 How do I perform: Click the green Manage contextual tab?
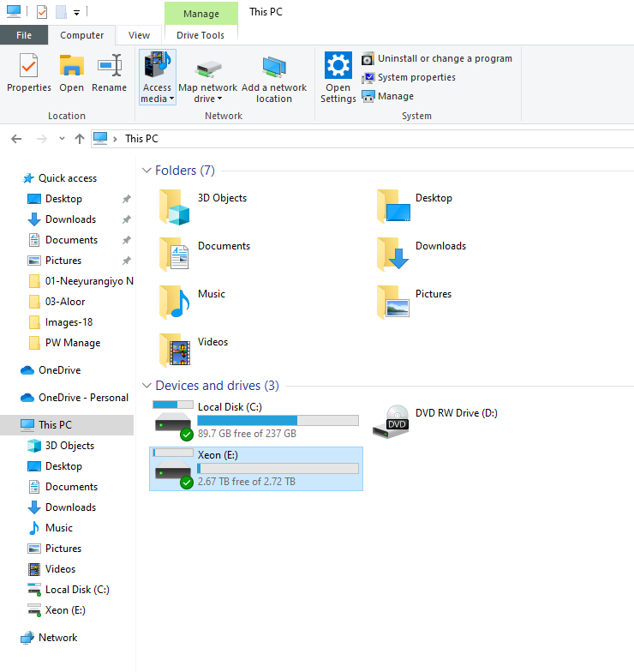(x=201, y=14)
